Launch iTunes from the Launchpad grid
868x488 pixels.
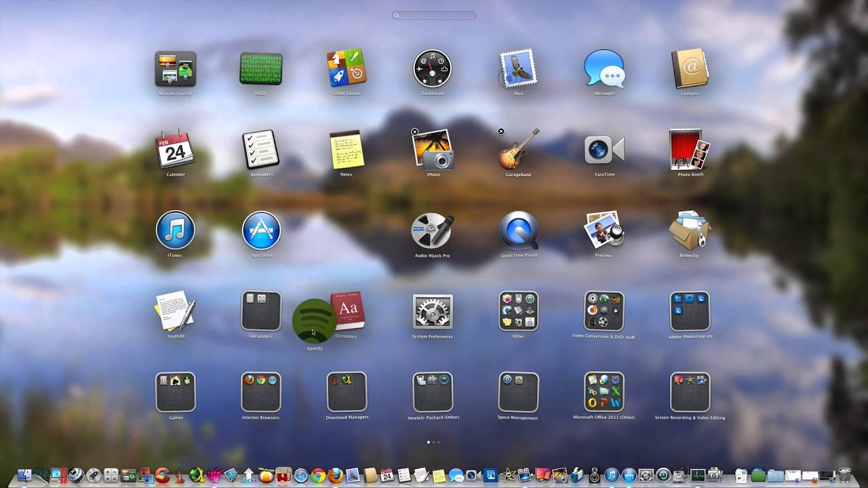coord(176,230)
